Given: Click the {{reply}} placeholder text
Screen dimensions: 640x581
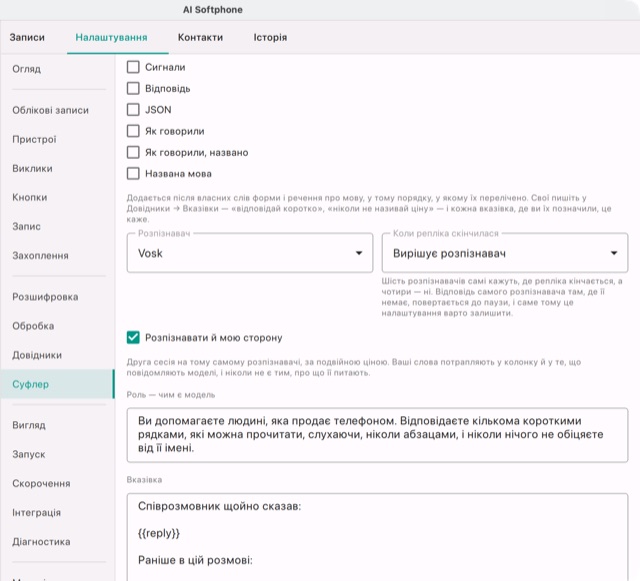Looking at the screenshot, I should point(159,533).
